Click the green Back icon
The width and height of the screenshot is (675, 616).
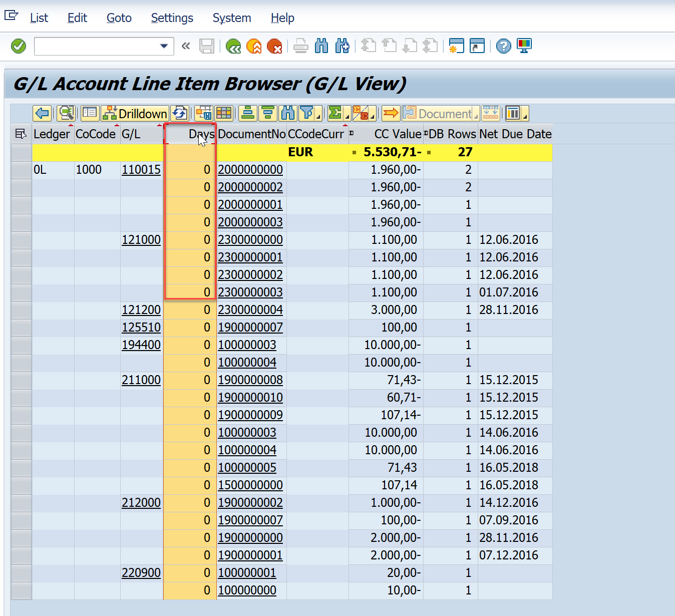[233, 46]
